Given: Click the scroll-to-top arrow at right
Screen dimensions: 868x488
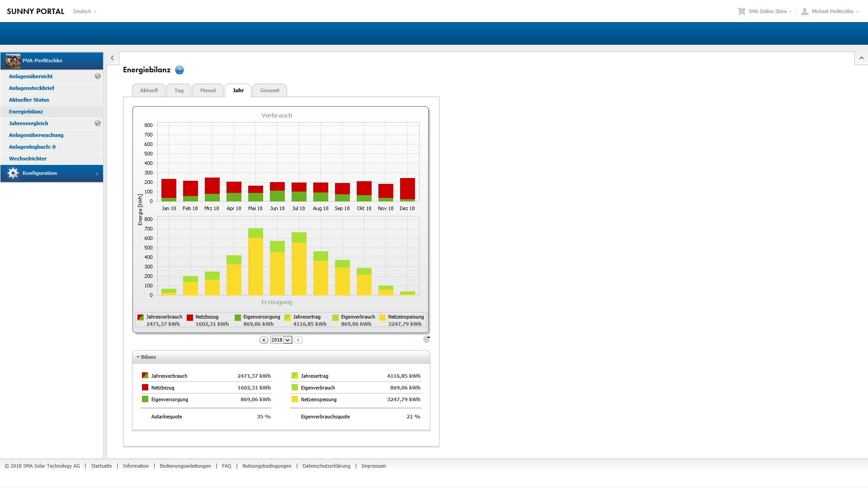Looking at the screenshot, I should [861, 58].
